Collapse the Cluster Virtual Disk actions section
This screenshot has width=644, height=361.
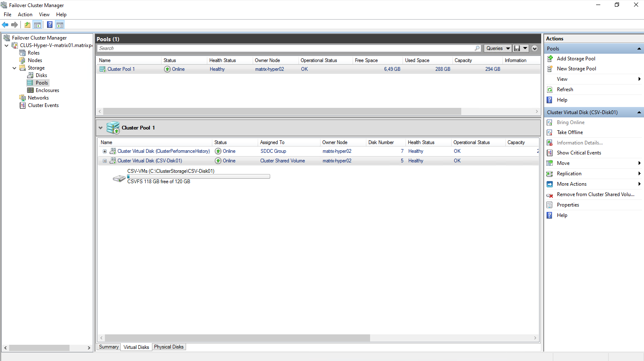(639, 112)
